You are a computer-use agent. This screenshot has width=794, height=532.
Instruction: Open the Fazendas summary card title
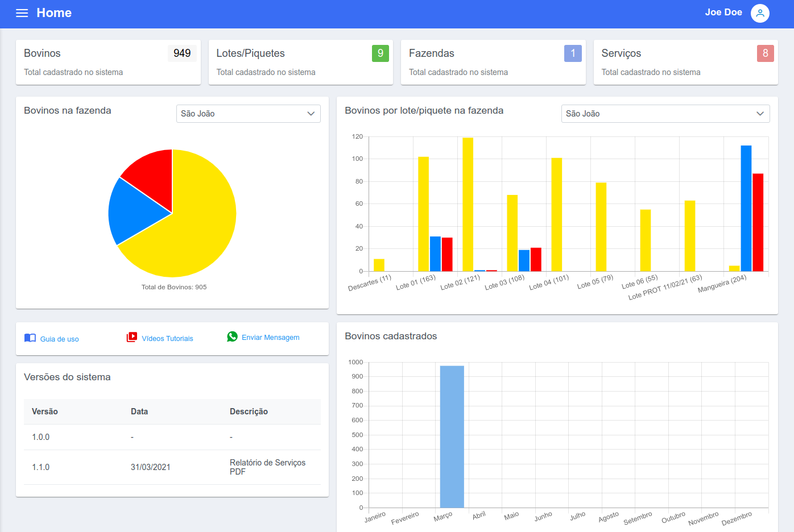[x=432, y=53]
